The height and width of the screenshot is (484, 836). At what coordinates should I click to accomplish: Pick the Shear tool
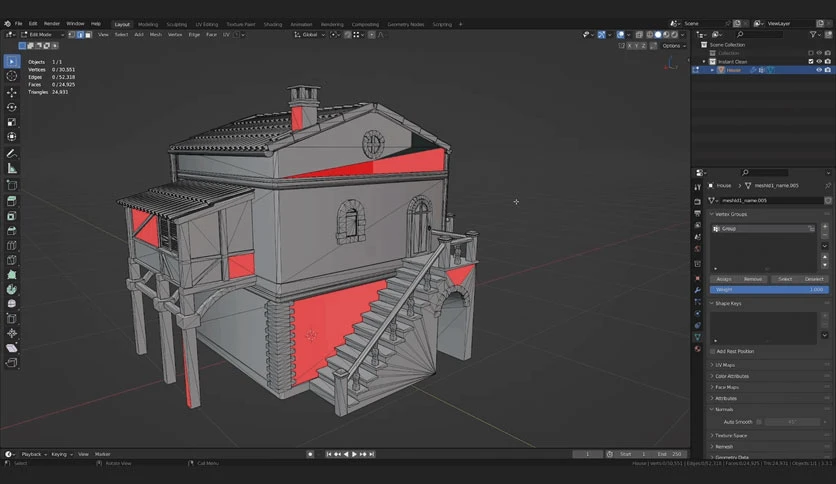(11, 348)
